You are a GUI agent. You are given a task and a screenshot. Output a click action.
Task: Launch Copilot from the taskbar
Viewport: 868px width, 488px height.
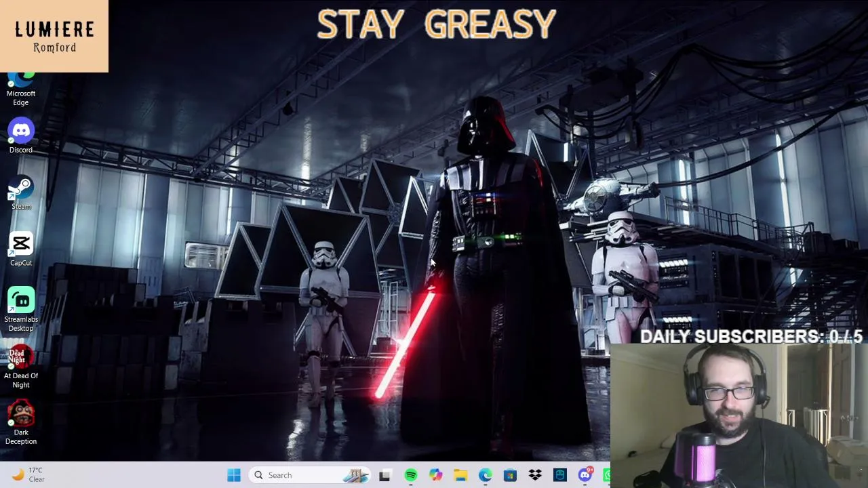point(435,475)
